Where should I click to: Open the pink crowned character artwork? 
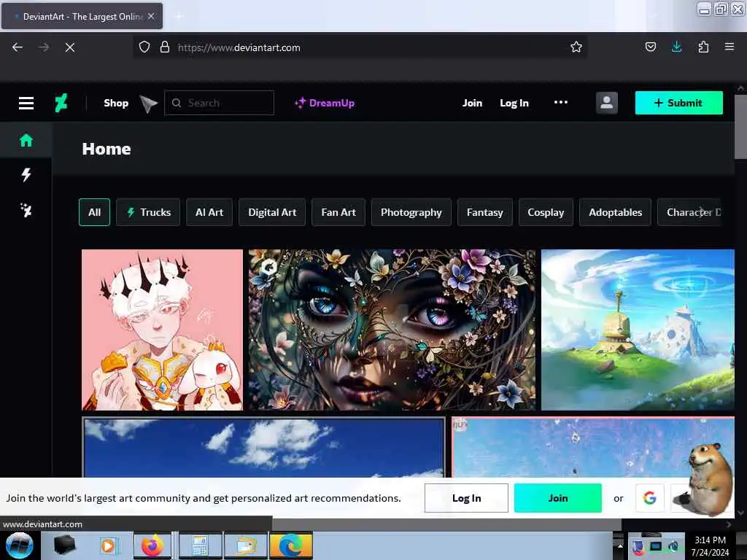162,330
